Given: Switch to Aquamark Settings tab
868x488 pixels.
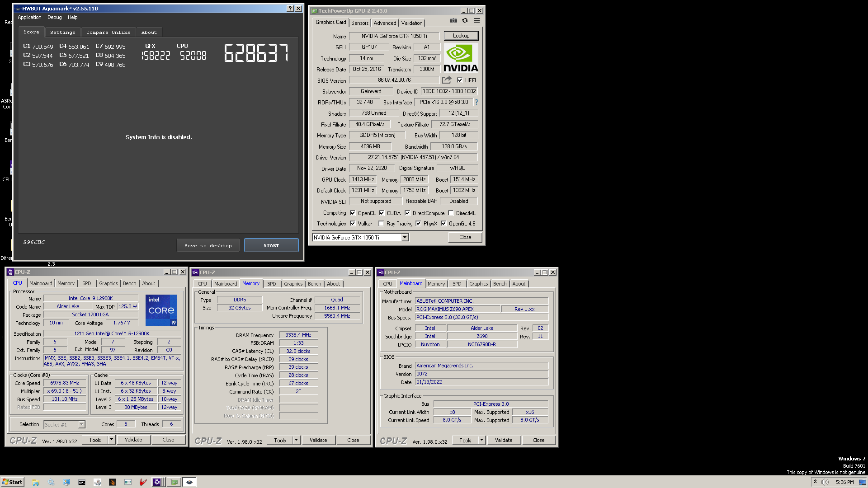Looking at the screenshot, I should (x=63, y=33).
